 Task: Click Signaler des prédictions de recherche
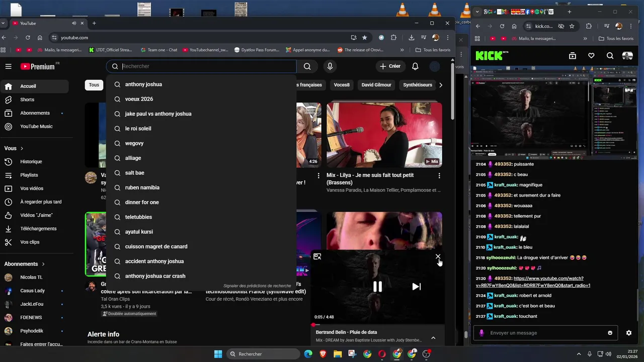pyautogui.click(x=257, y=286)
